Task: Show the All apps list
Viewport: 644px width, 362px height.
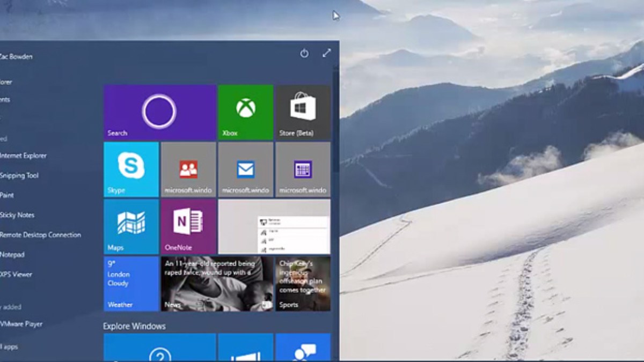Action: point(9,347)
